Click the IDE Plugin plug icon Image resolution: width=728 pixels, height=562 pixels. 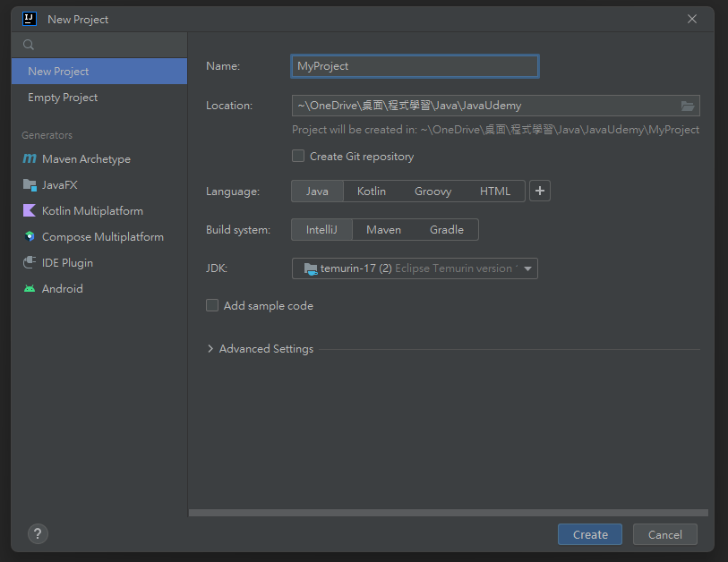tap(30, 263)
